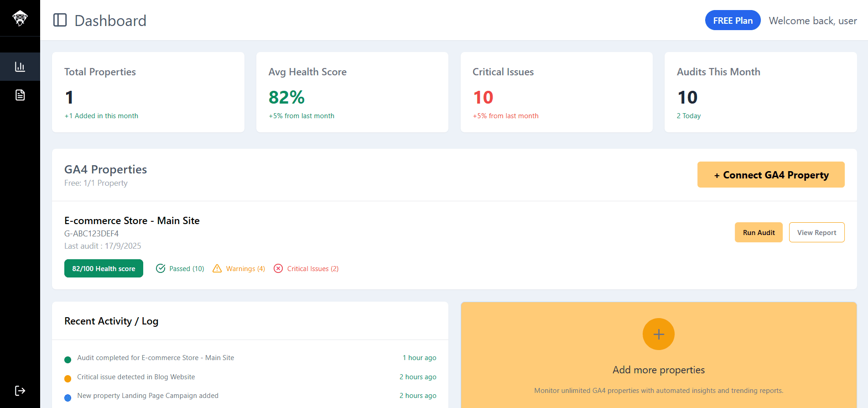Click the Welcome back, user text
The height and width of the screenshot is (408, 868).
click(x=813, y=21)
